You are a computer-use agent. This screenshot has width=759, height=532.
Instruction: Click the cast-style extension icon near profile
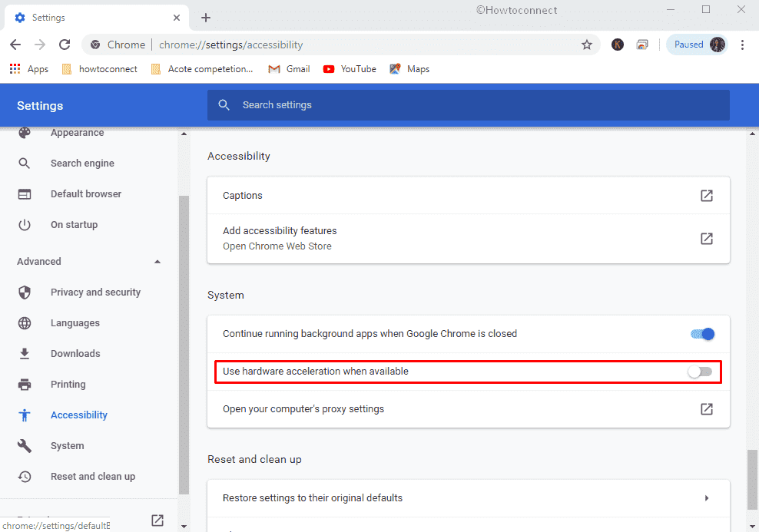pyautogui.click(x=642, y=45)
